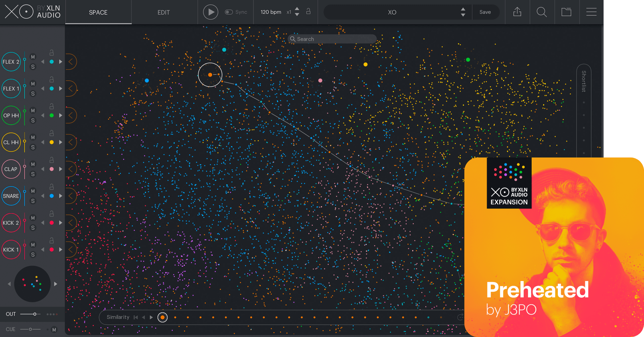Adjust the CUE volume slider
This screenshot has height=337, width=644.
[30, 329]
